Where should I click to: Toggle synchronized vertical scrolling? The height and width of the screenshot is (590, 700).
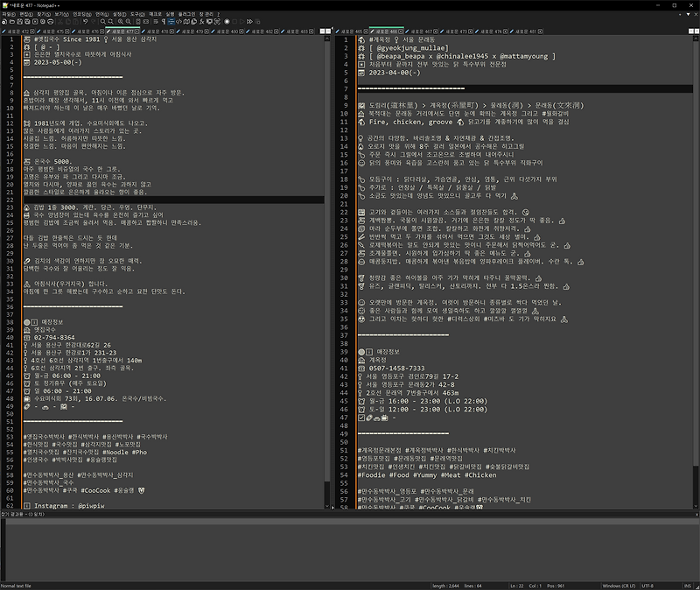pos(138,21)
